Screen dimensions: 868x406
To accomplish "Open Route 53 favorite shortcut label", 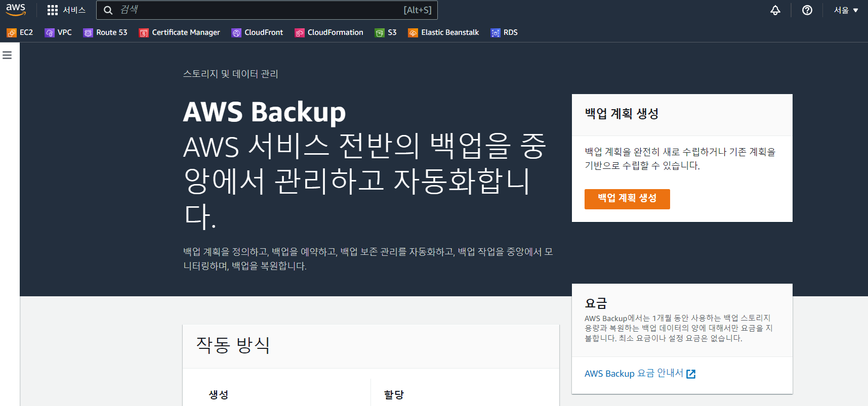I will point(112,32).
